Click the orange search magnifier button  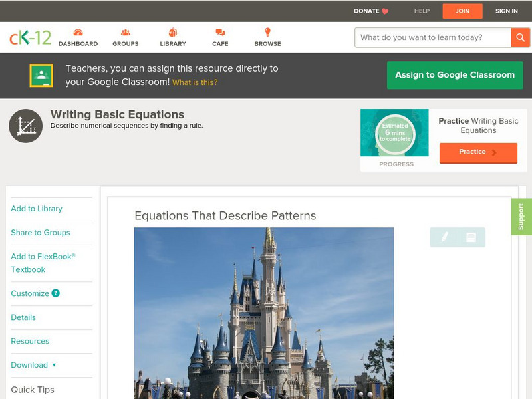(520, 37)
